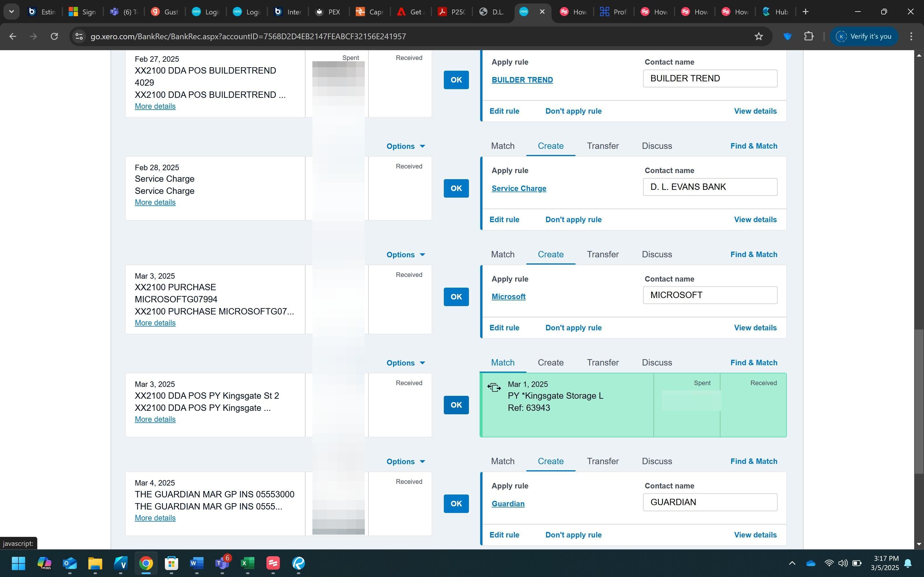The image size is (924, 577).
Task: Open Outlook from the taskbar
Action: click(70, 563)
